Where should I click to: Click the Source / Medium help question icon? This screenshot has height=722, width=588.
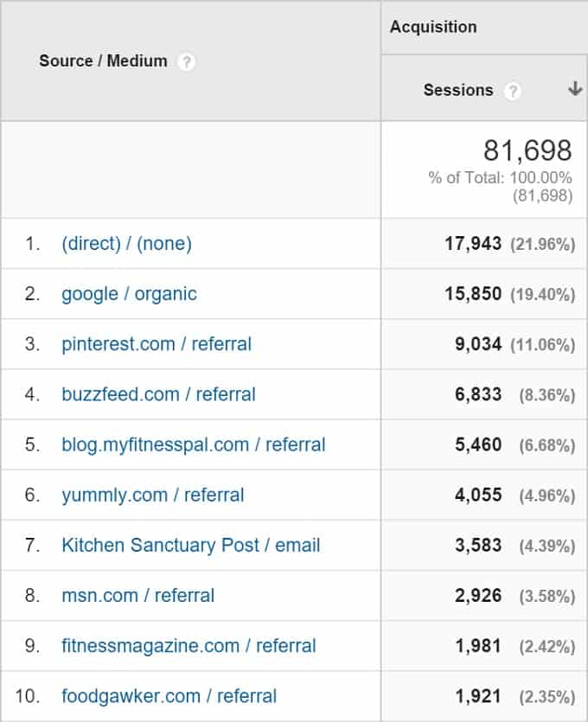click(187, 61)
